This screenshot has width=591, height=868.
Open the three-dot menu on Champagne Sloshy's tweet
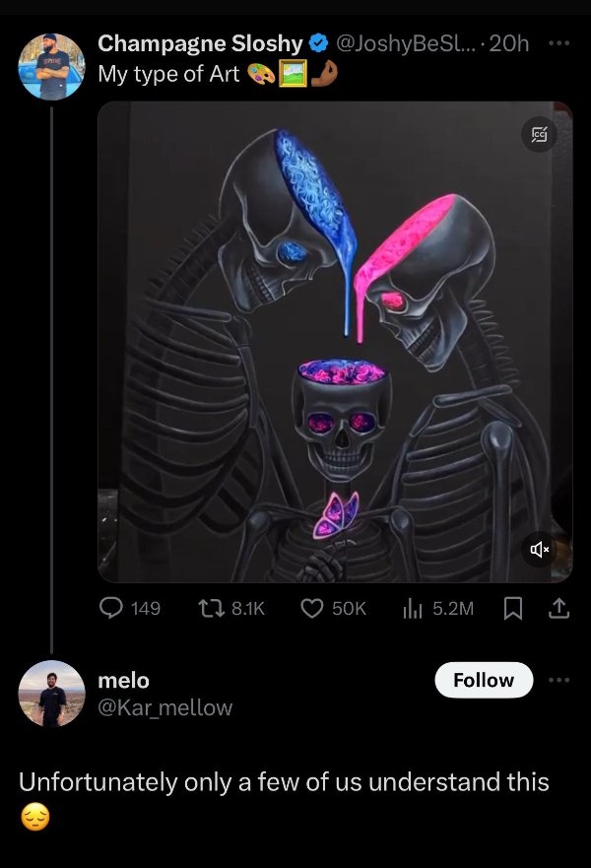click(x=558, y=43)
